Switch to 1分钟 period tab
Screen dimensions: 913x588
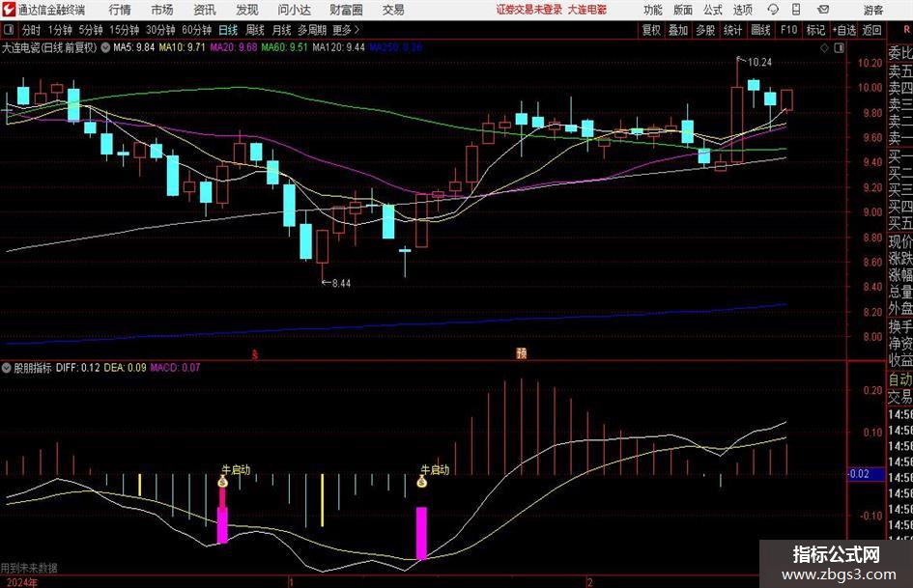[x=59, y=30]
